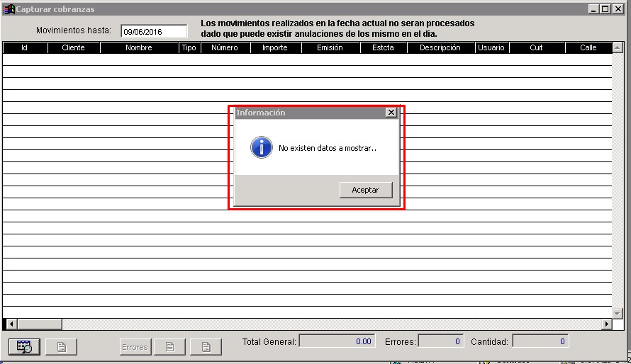The image size is (631, 364).
Task: Click the 'Movimientos hasta:' label
Action: pyautogui.click(x=74, y=30)
